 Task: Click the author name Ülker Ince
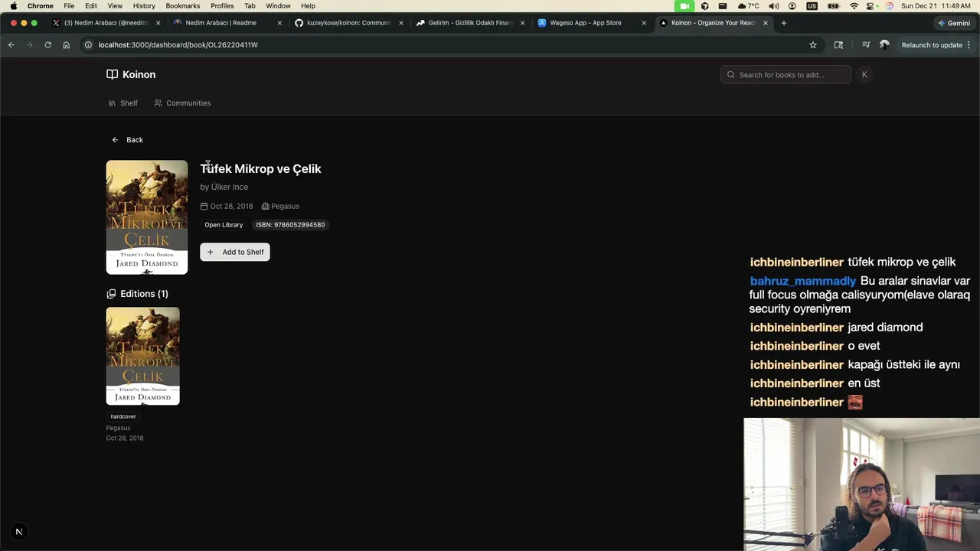[x=230, y=187]
